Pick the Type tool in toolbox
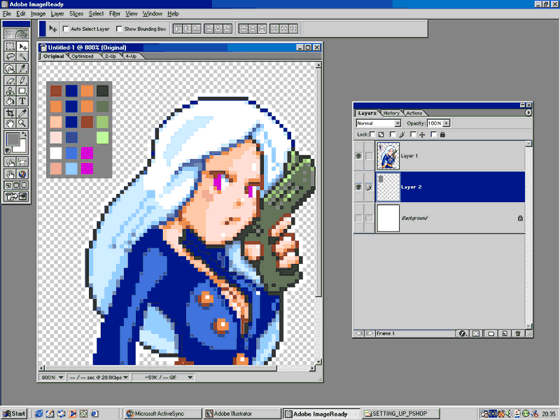The width and height of the screenshot is (560, 420). (22, 101)
